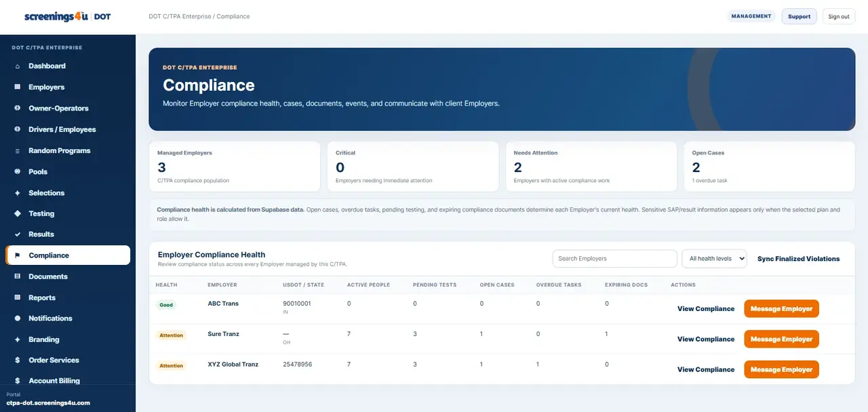View Compliance for XYZ Global Tranz
This screenshot has height=412, width=868.
[706, 369]
